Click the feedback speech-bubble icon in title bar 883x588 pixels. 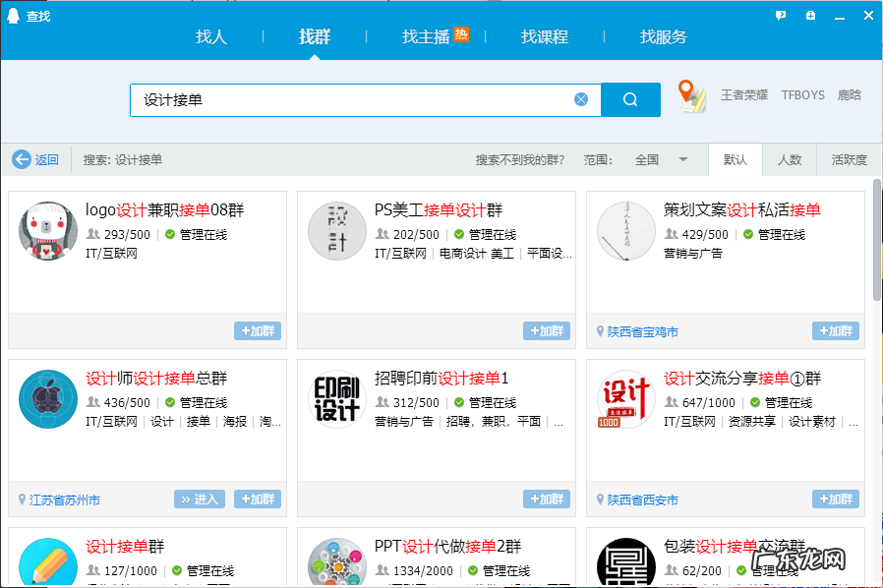780,15
